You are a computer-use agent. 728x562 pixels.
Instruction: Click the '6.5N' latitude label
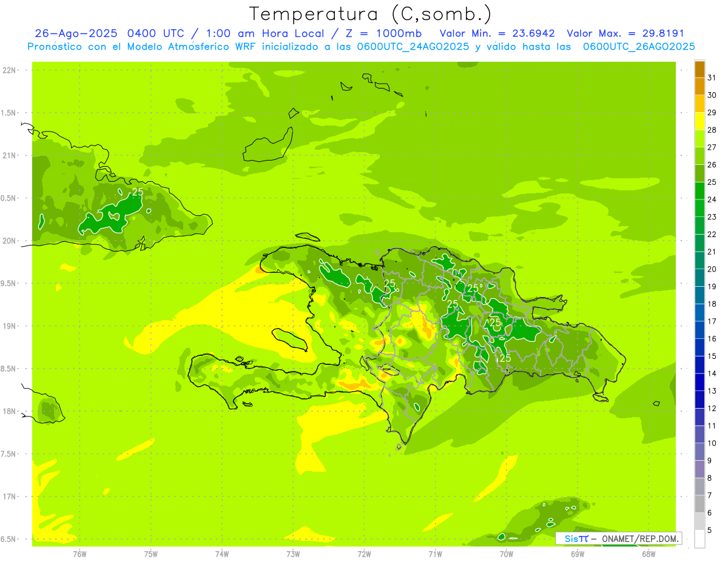pyautogui.click(x=8, y=539)
